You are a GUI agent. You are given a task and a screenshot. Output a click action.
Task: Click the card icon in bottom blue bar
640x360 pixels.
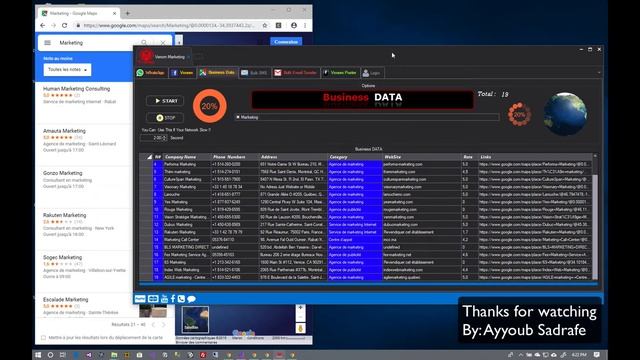pos(153,299)
